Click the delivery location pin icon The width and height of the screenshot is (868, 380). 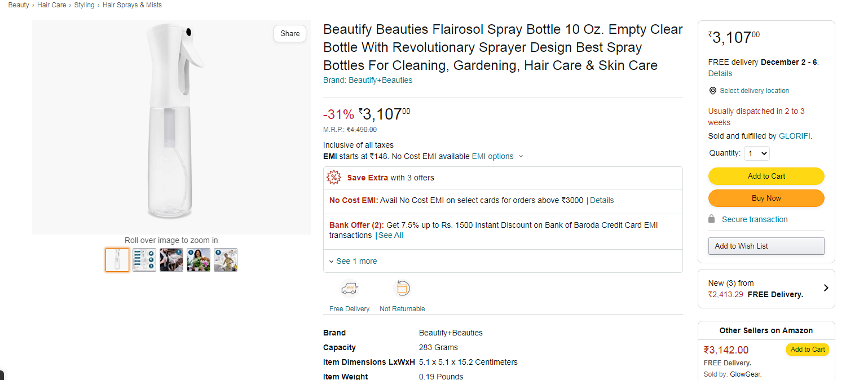tap(713, 91)
